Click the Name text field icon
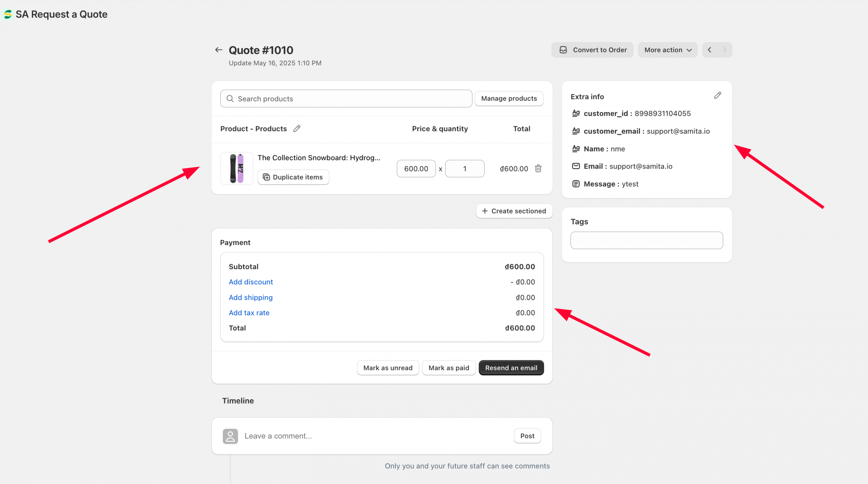This screenshot has height=484, width=868. [x=576, y=148]
